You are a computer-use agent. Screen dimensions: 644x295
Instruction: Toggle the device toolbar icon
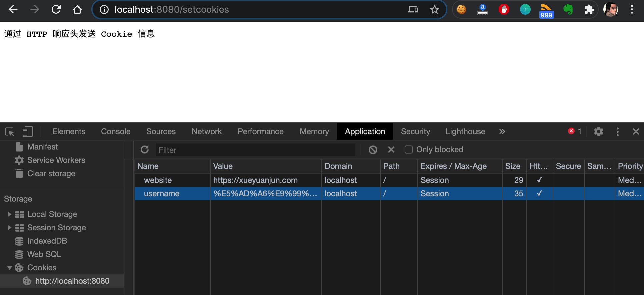pyautogui.click(x=28, y=131)
